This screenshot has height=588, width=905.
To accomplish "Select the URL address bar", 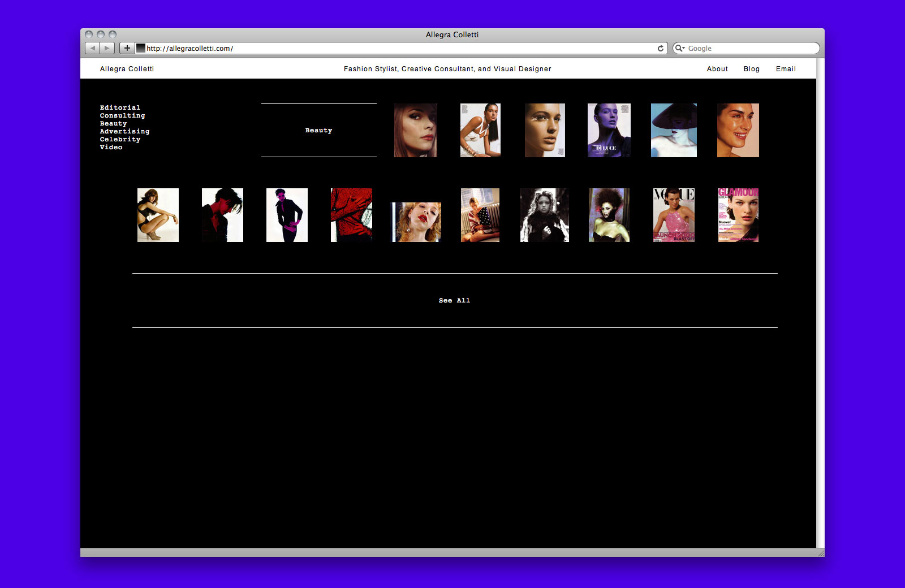I will [x=396, y=49].
